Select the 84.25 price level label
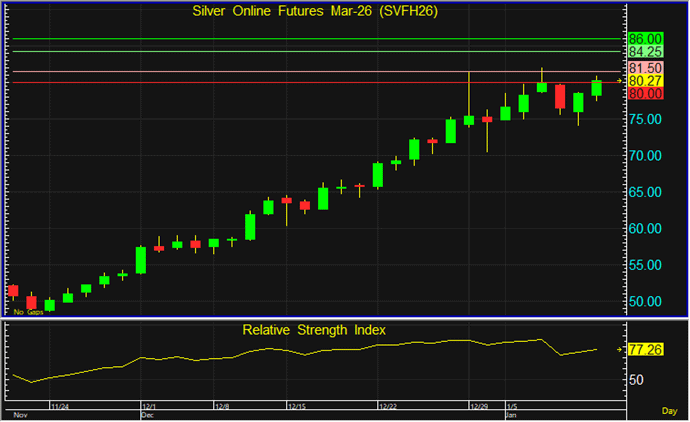Image resolution: width=690 pixels, height=422 pixels. [x=647, y=51]
